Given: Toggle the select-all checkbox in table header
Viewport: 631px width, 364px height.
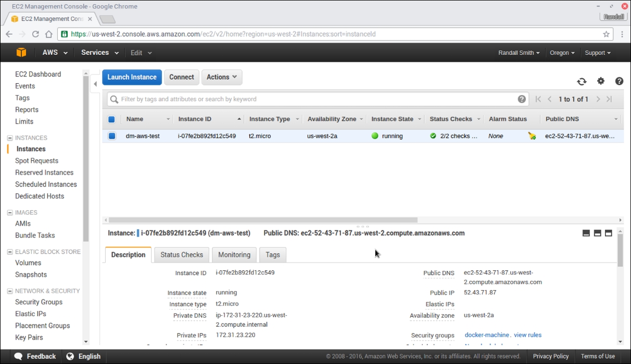Looking at the screenshot, I should (111, 119).
